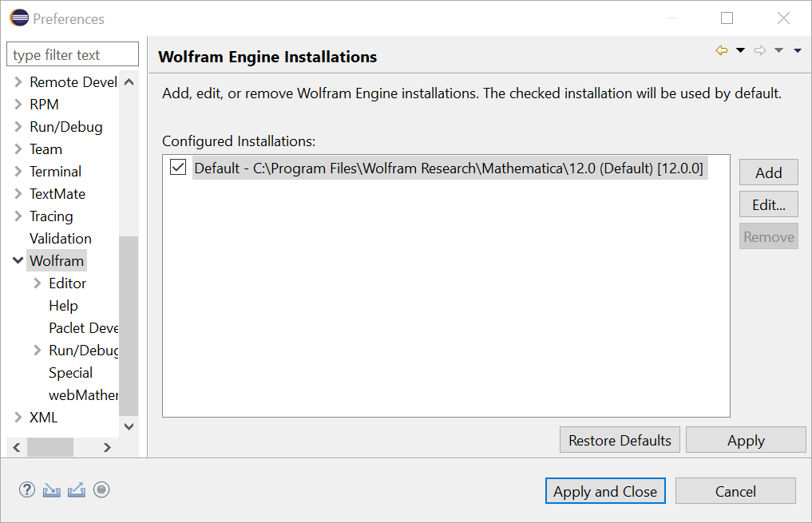Click the Back navigation arrow icon
This screenshot has width=812, height=523.
pos(721,50)
